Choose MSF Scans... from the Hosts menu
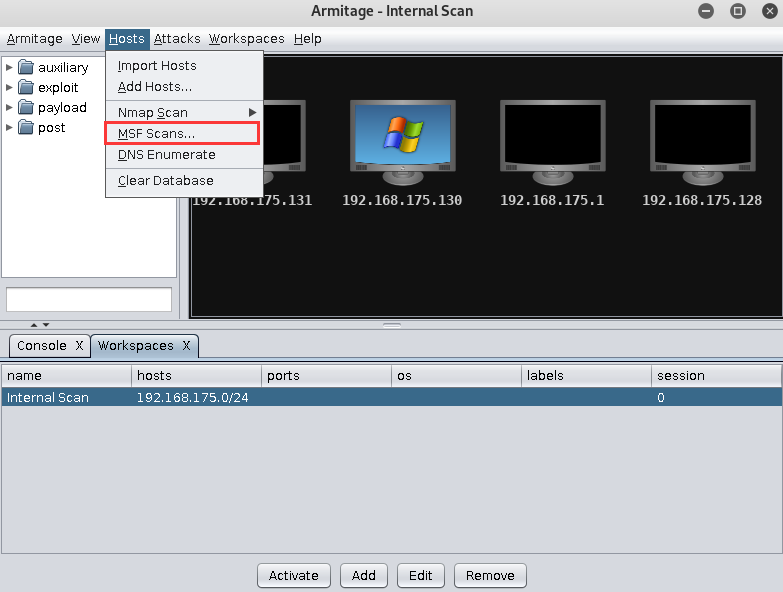Viewport: 783px width, 592px height. 184,133
